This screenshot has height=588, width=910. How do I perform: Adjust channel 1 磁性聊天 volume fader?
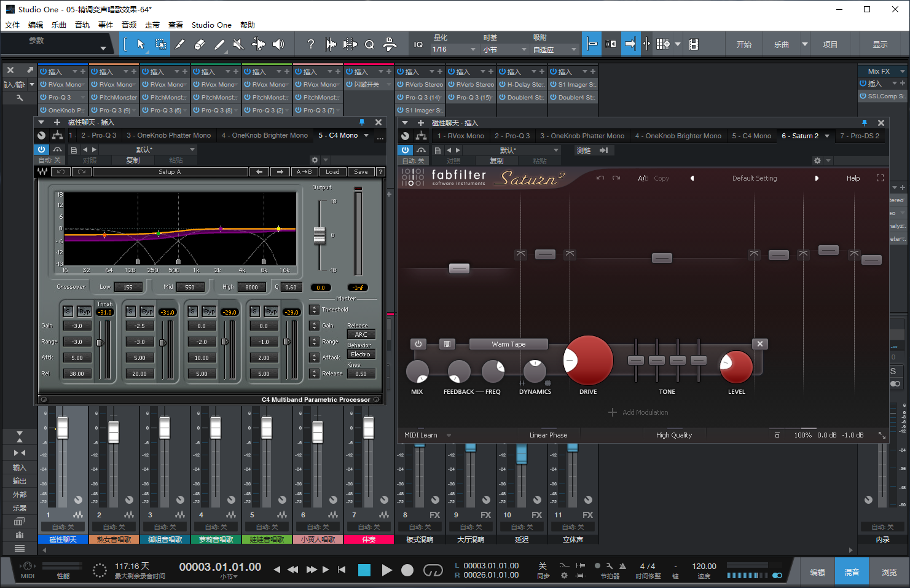coord(63,428)
